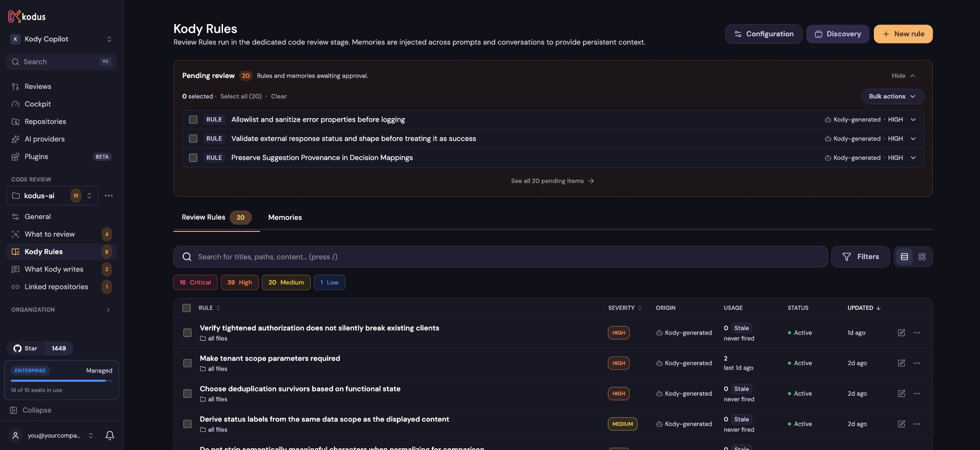This screenshot has width=980, height=450.
Task: Open Kody Copilot workspace switcher
Action: [x=61, y=39]
